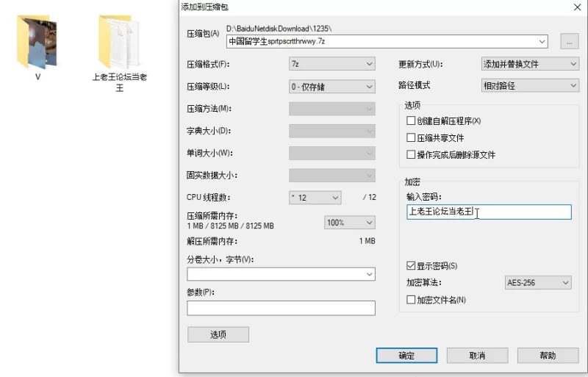Expand the CPU 线程数 dropdown showing 12
The image size is (588, 377).
(315, 198)
